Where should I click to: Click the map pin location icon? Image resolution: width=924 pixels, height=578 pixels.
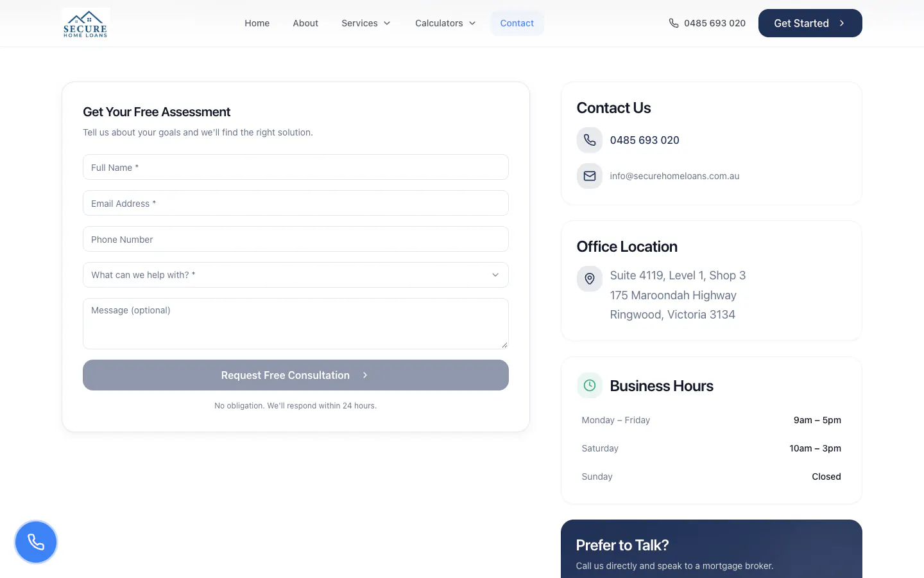[x=590, y=279]
